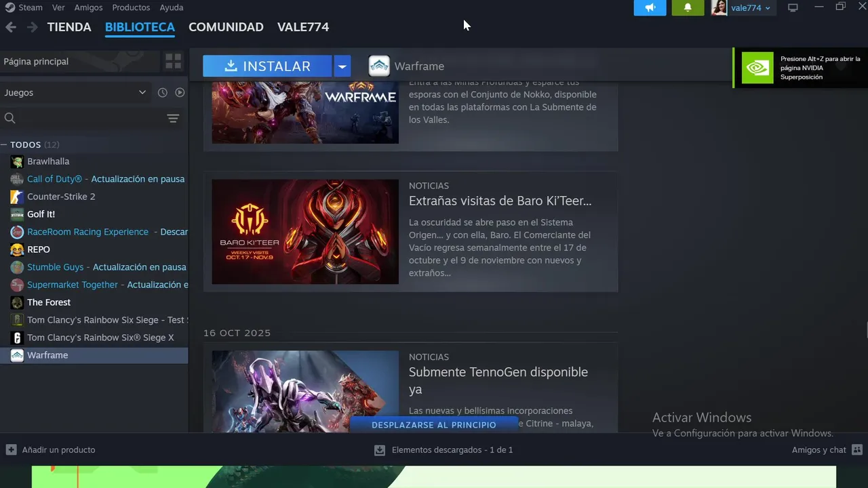This screenshot has height=488, width=868.
Task: Open the Productos menu
Action: 131,7
